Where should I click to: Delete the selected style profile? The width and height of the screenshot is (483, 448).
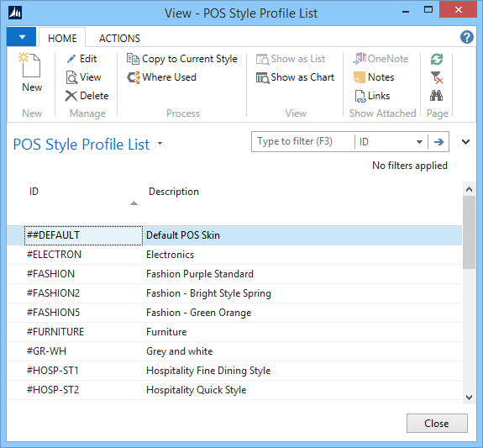point(87,96)
